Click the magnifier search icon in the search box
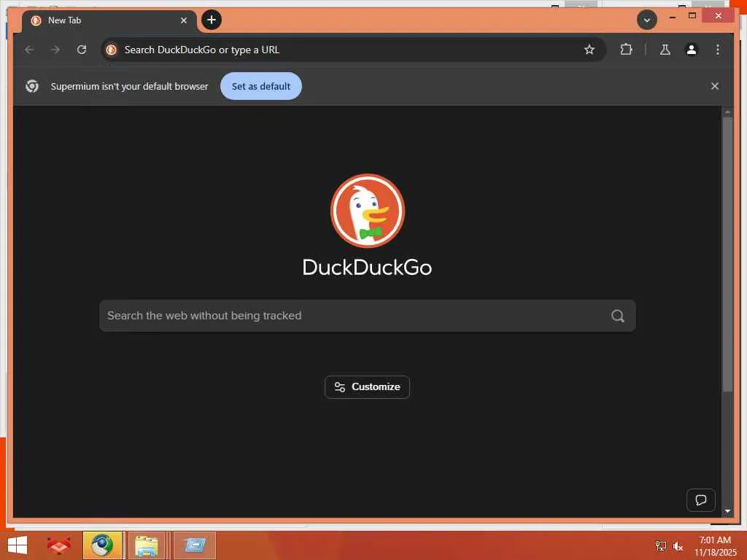The image size is (747, 560). click(618, 316)
